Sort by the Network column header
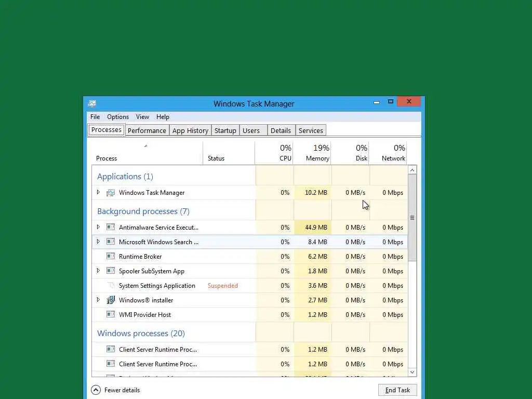Viewport: 532px width, 399px height. 388,153
